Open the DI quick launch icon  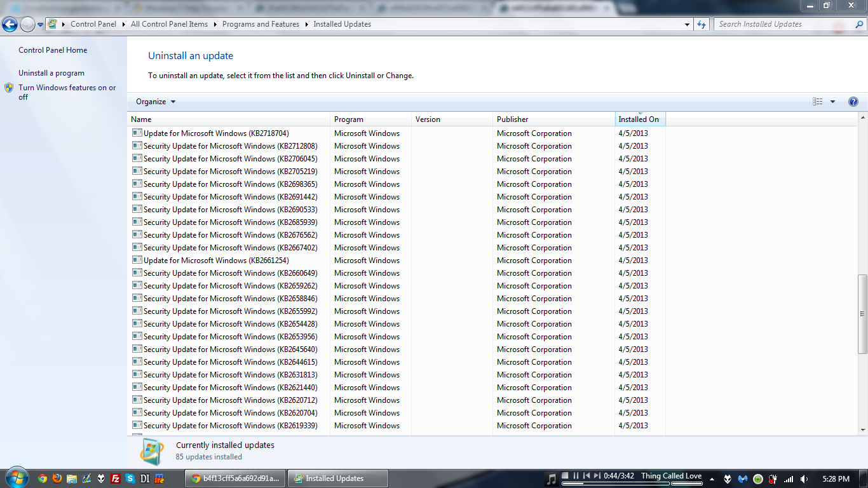(x=145, y=478)
